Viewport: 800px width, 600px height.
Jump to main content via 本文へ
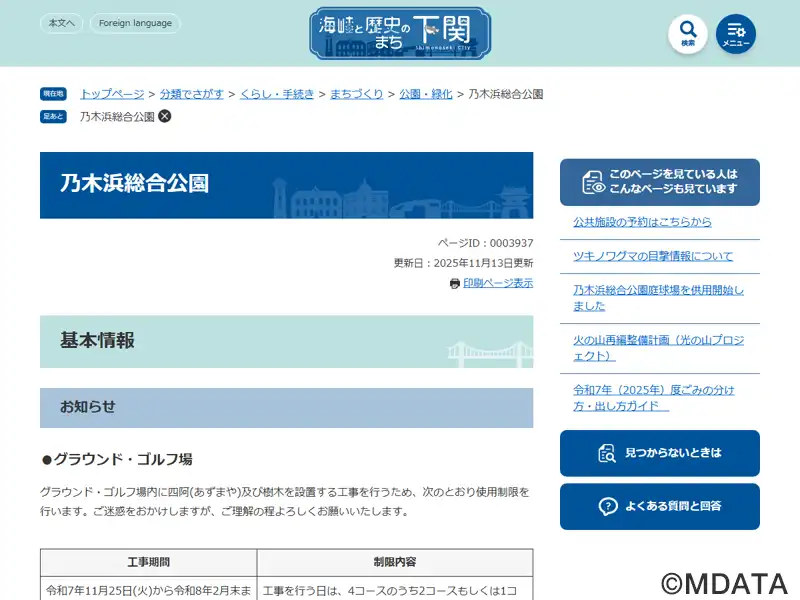(x=61, y=23)
